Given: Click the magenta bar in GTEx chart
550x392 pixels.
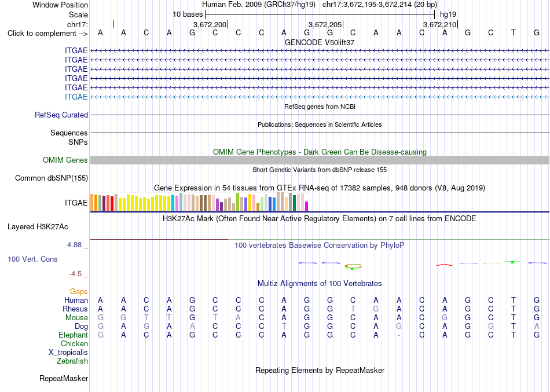Looking at the screenshot, I should [x=307, y=206].
